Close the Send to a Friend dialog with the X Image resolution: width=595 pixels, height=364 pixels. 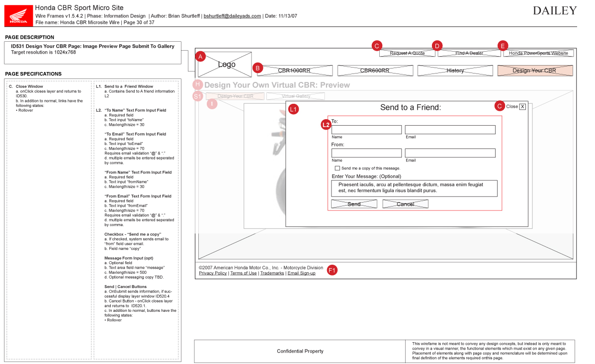pyautogui.click(x=522, y=106)
